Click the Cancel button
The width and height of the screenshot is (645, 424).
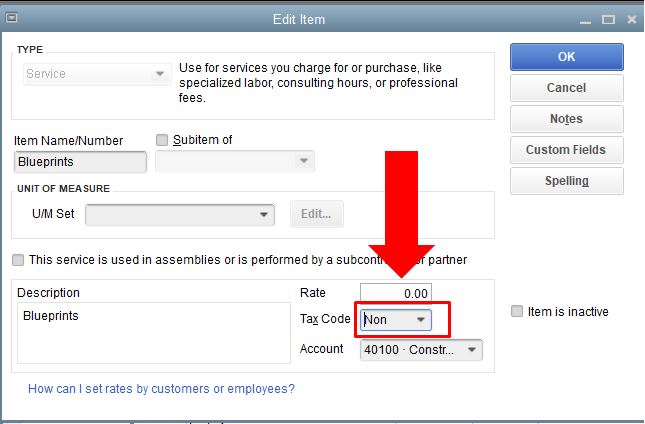(x=567, y=88)
